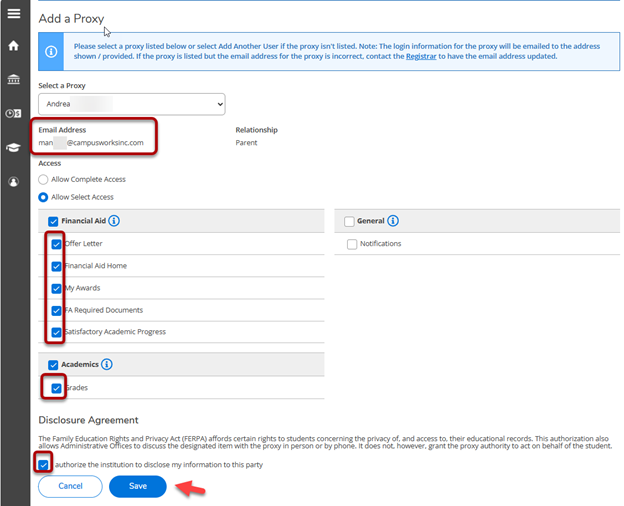Select Allow Complete Access radio button
624x506 pixels.
(43, 180)
